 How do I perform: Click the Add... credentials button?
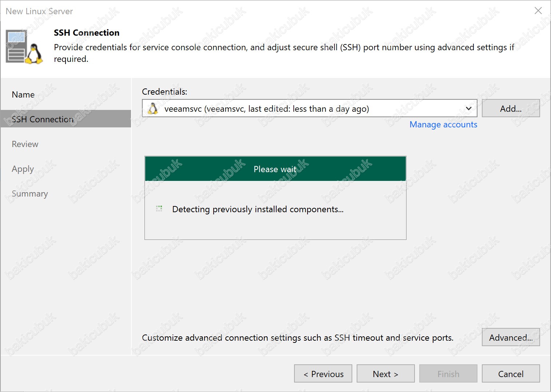(x=511, y=108)
